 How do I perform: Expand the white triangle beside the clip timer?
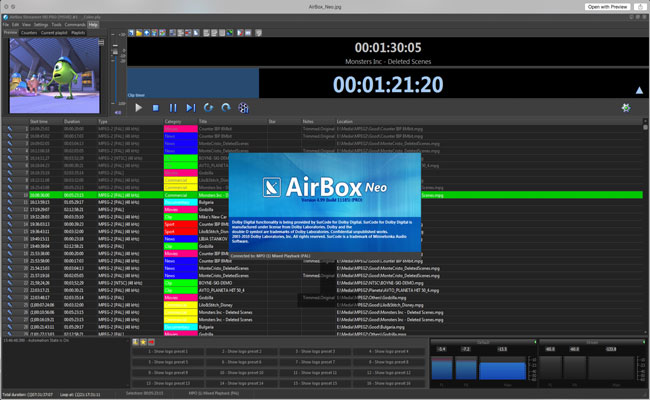tap(639, 90)
